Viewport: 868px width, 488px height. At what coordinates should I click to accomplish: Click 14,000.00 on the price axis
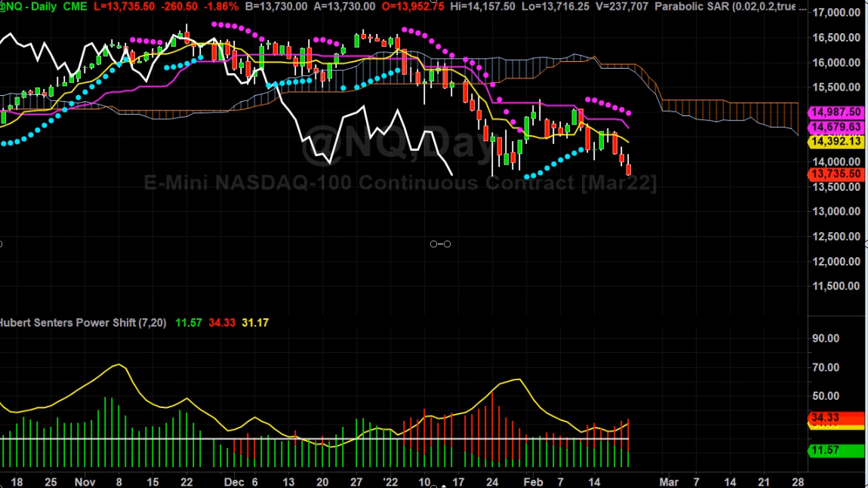click(x=836, y=162)
